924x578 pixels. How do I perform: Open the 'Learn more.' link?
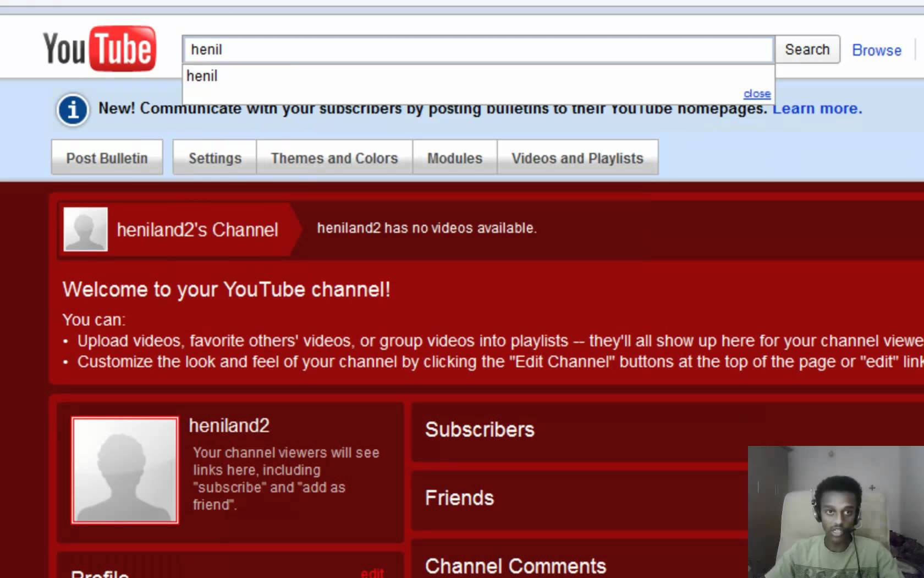[817, 108]
